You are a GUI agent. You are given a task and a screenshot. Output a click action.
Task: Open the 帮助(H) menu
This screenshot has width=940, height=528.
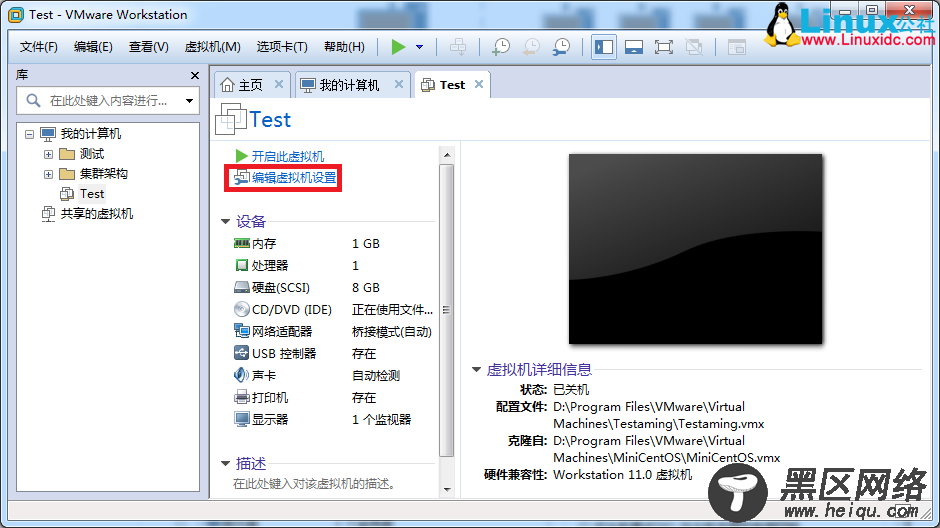coord(344,47)
